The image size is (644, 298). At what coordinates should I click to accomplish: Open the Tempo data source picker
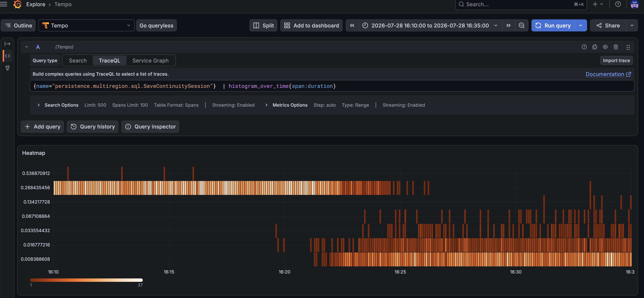pyautogui.click(x=86, y=26)
